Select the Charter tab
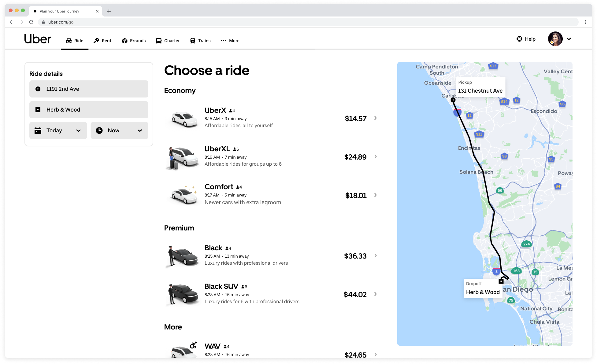 click(168, 41)
